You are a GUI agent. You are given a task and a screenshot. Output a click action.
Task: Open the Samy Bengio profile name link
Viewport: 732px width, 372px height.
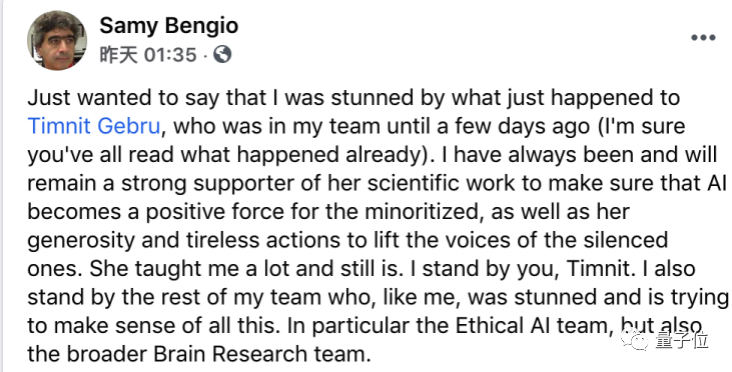pos(169,25)
